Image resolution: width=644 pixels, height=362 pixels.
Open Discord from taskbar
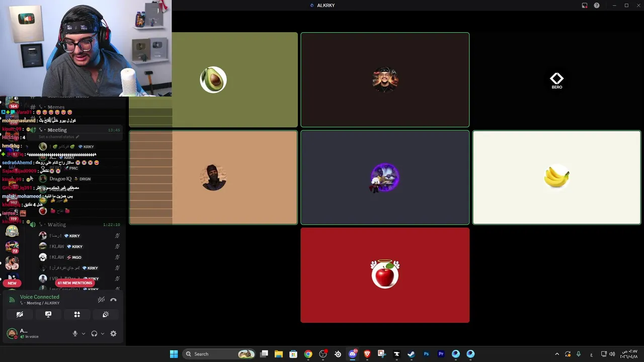(353, 354)
